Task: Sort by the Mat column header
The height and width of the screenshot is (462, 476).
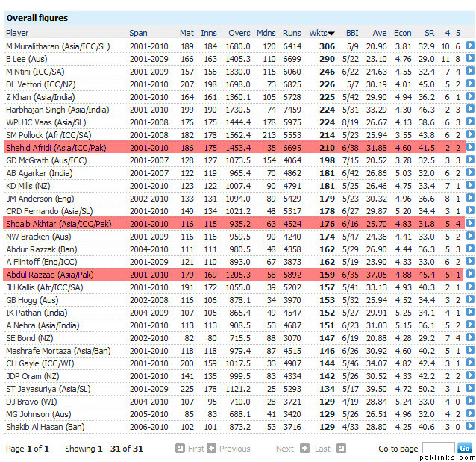Action: click(x=187, y=33)
